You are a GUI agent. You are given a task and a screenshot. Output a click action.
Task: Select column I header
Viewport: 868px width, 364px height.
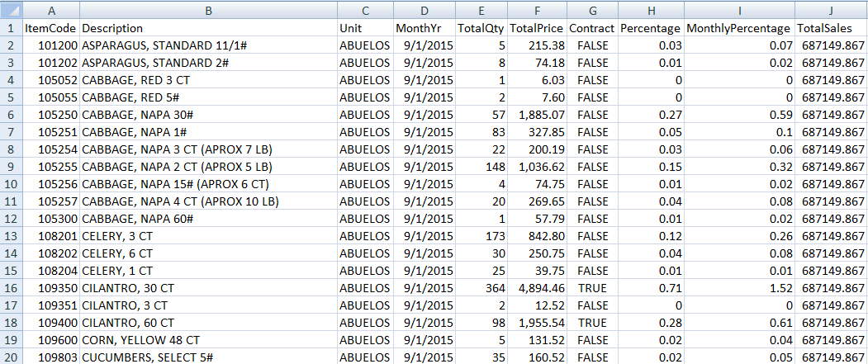click(739, 10)
